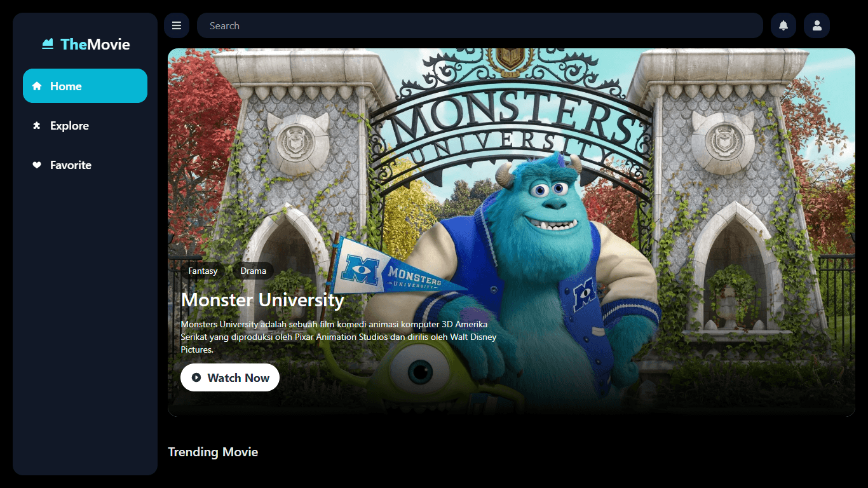The height and width of the screenshot is (488, 868).
Task: Click the Watch Now button
Action: (230, 377)
